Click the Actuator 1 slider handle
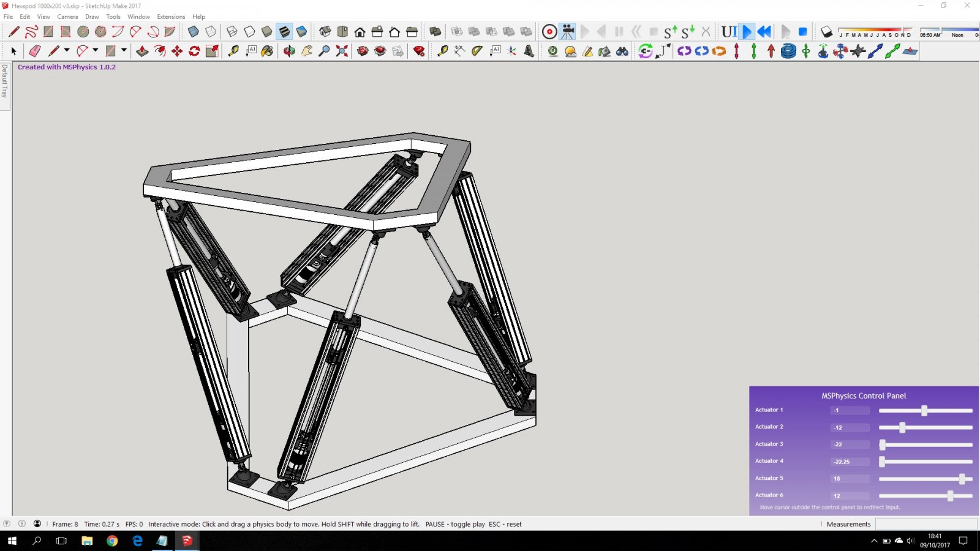The image size is (980, 551). click(924, 411)
